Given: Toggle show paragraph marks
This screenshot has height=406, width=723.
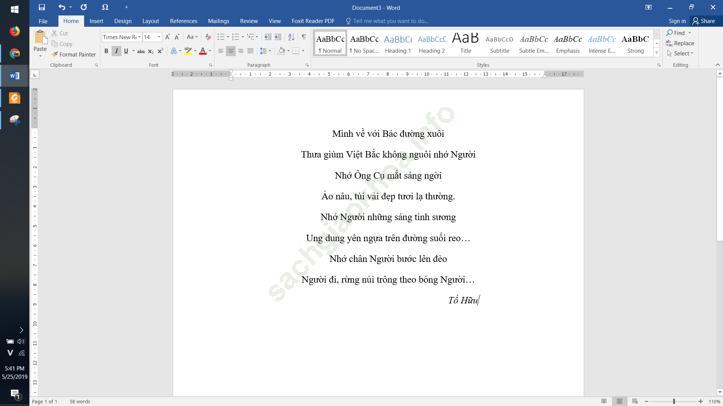Looking at the screenshot, I should pos(304,37).
